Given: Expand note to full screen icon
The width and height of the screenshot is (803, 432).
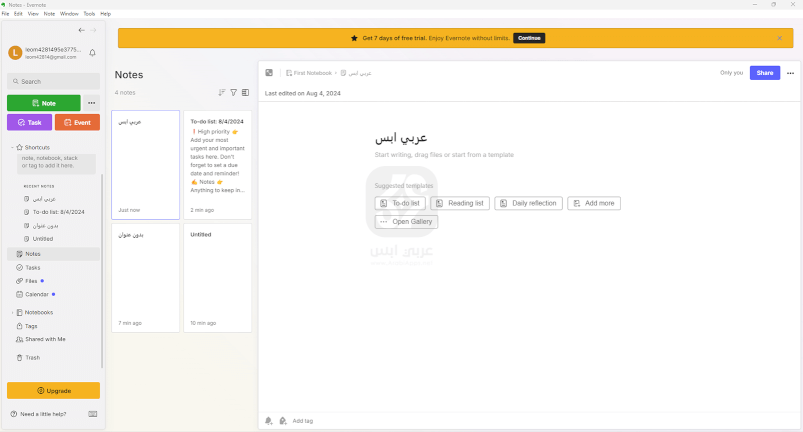Looking at the screenshot, I should 269,73.
